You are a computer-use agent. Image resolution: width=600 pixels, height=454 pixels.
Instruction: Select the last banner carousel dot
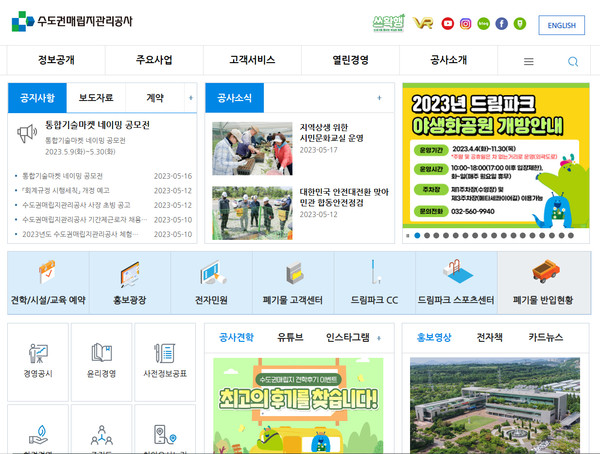click(x=571, y=235)
